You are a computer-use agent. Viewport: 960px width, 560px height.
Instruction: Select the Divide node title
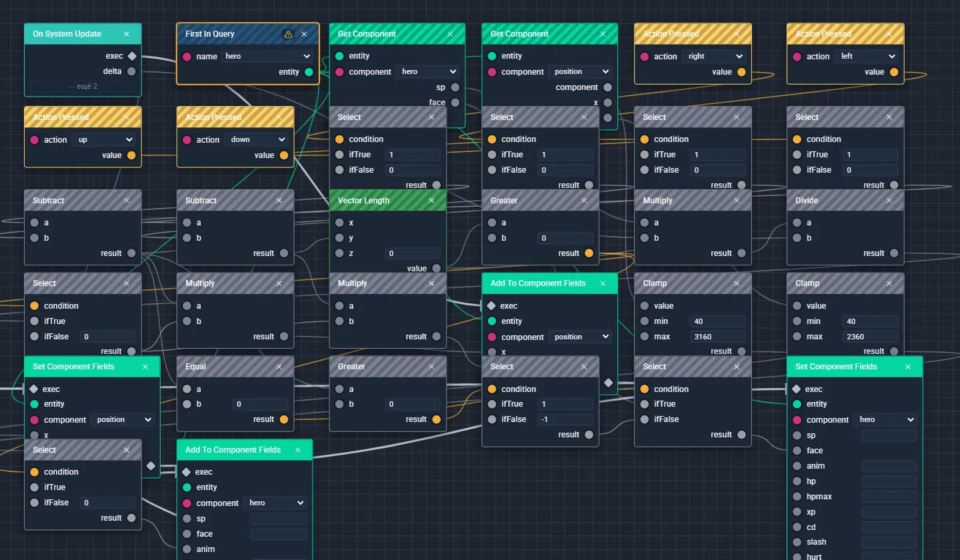[807, 201]
